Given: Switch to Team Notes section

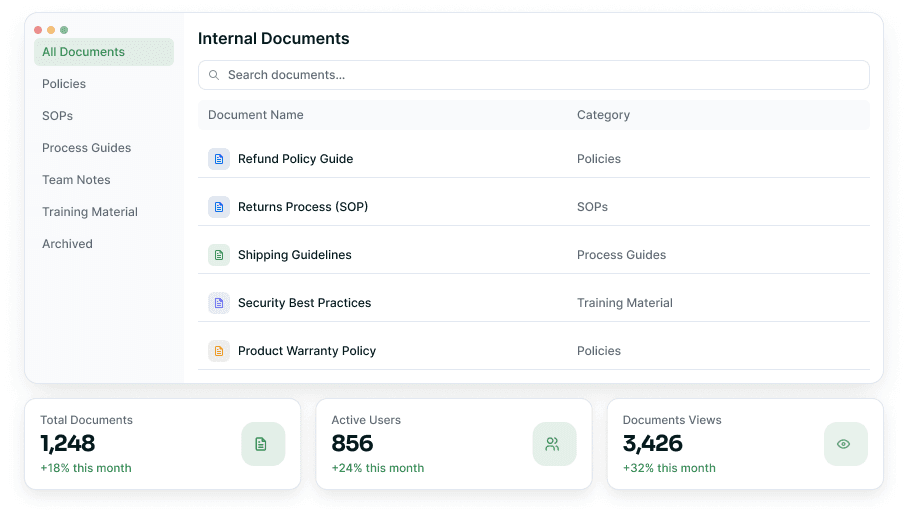Looking at the screenshot, I should [76, 180].
